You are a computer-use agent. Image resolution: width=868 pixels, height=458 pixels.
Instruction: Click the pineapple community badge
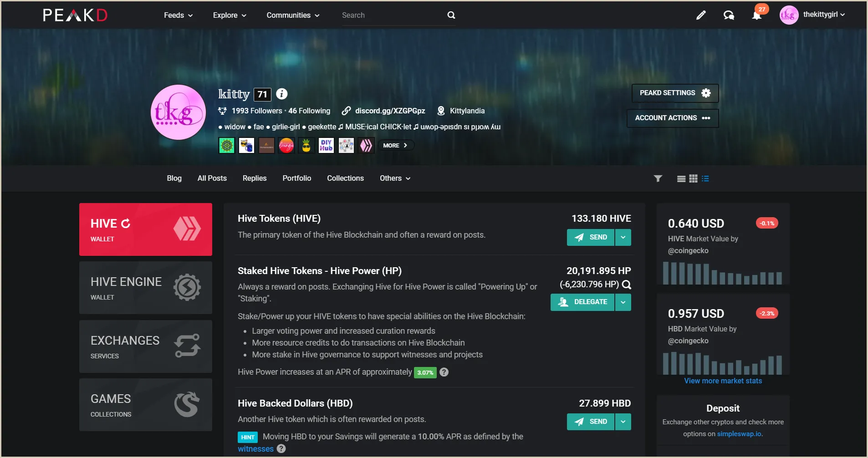point(306,145)
